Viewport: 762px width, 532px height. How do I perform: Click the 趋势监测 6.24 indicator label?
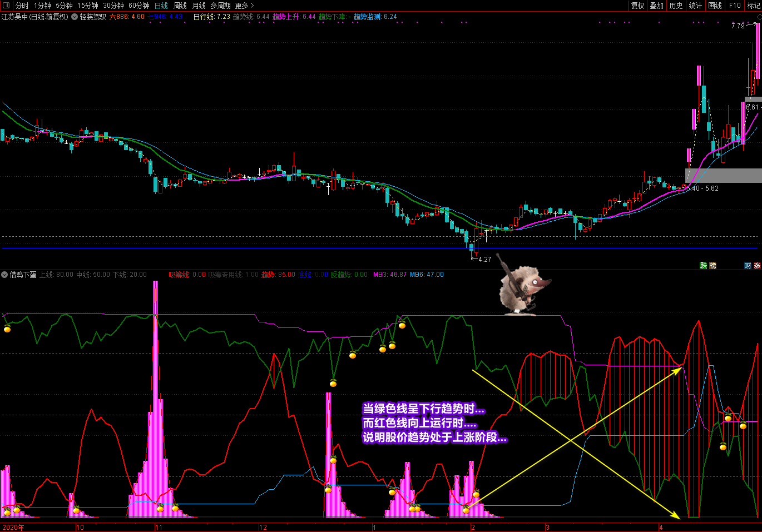pos(375,17)
